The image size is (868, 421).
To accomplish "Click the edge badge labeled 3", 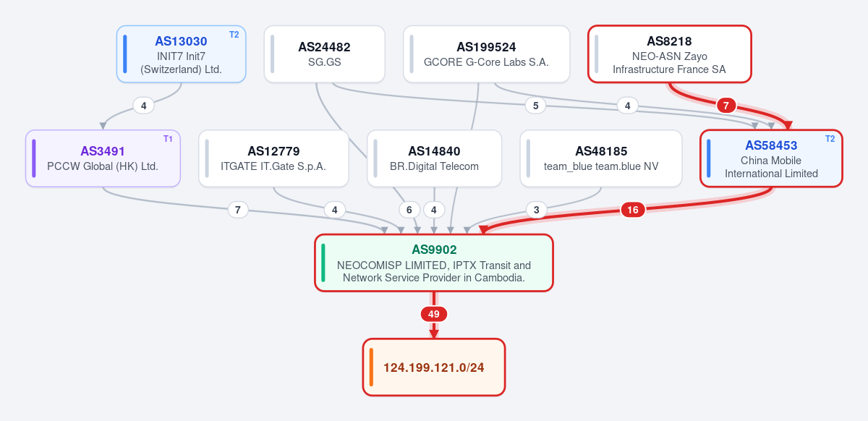I will coord(536,210).
